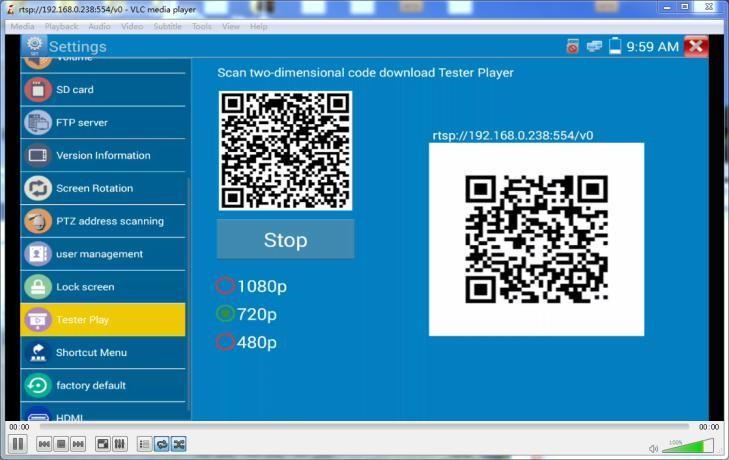Select the 480p resolution option
729x460 pixels.
pos(246,343)
